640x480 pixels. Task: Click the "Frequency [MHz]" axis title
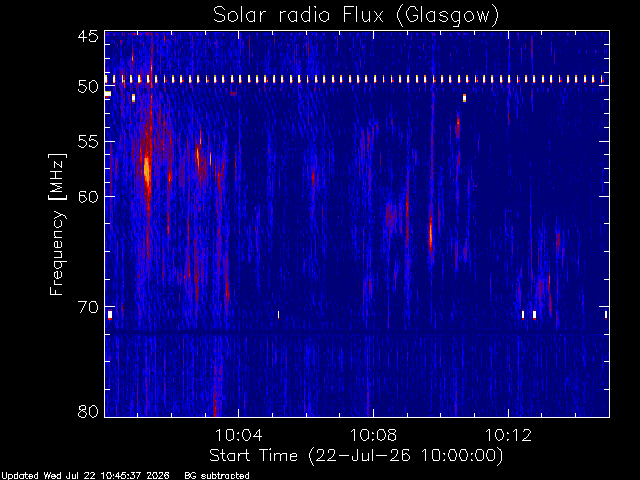pyautogui.click(x=57, y=224)
